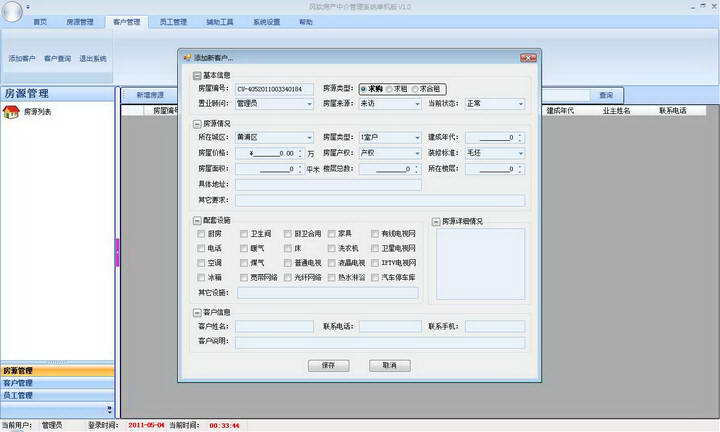This screenshot has width=720, height=432.
Task: Check the 煤气 checkbox
Action: tap(244, 263)
